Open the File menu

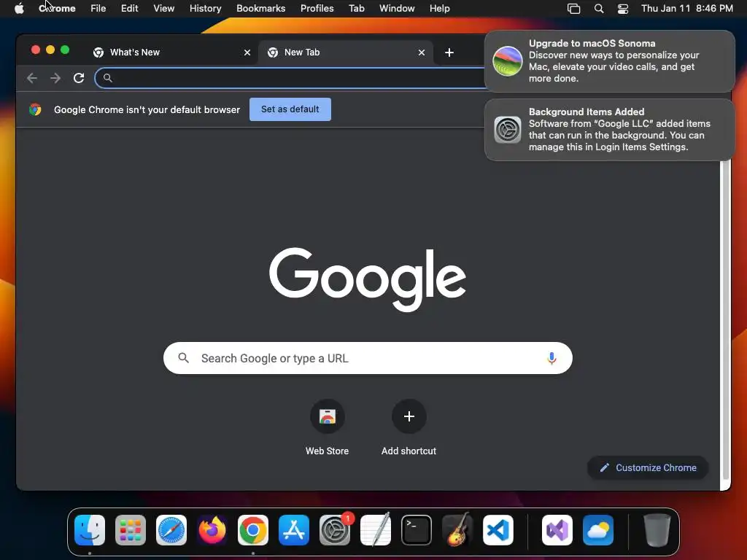pyautogui.click(x=98, y=9)
